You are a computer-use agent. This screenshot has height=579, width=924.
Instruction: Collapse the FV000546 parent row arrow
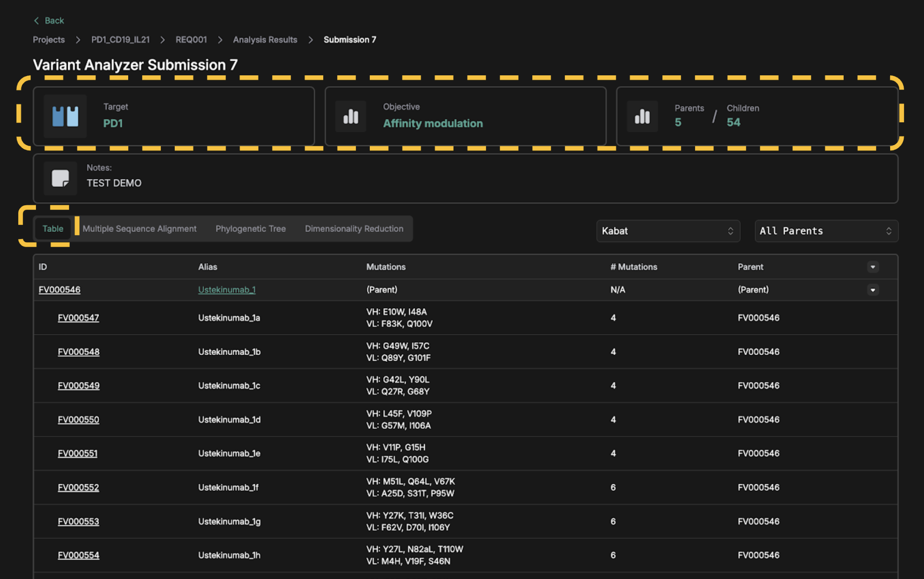[872, 290]
